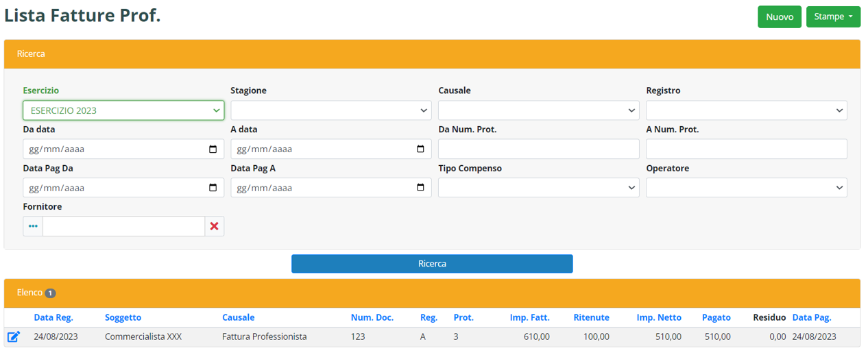This screenshot has height=355, width=868.
Task: Open calendar picker for A data
Action: click(420, 149)
